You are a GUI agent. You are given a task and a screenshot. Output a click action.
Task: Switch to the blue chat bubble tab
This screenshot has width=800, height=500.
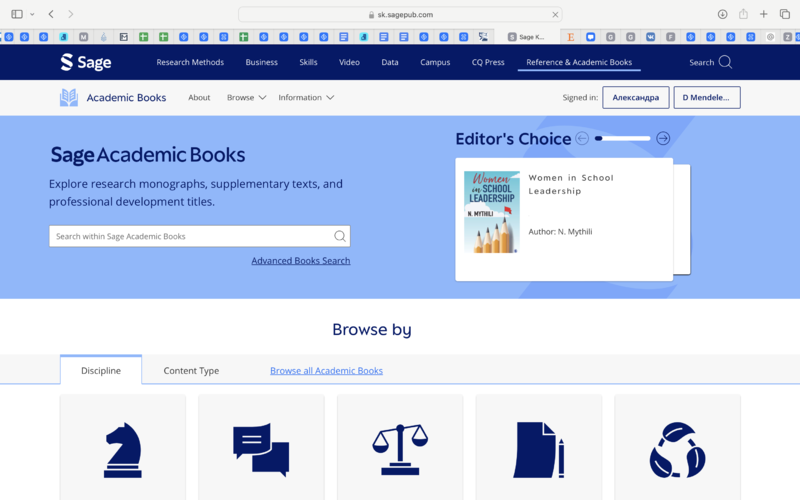click(x=591, y=37)
